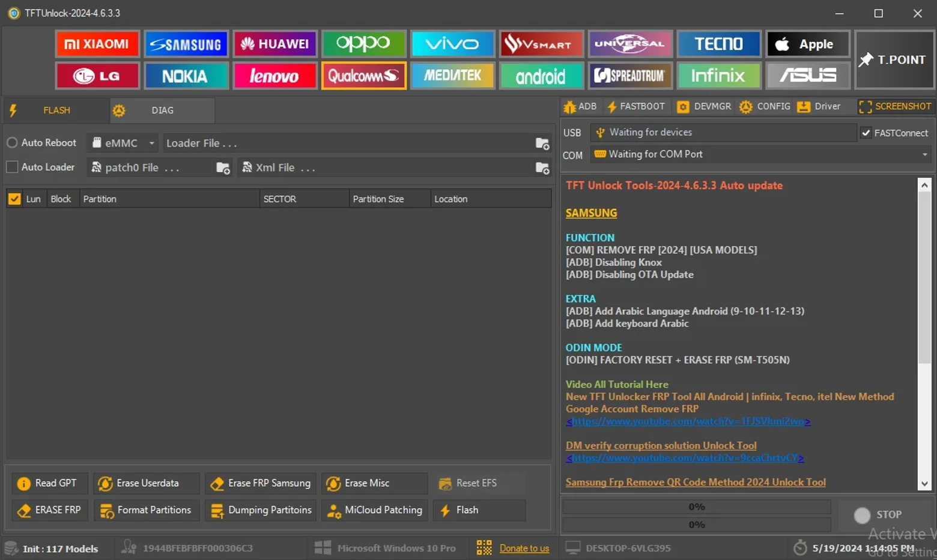This screenshot has width=937, height=560.
Task: Click the USB Waiting for devices field
Action: tap(723, 132)
